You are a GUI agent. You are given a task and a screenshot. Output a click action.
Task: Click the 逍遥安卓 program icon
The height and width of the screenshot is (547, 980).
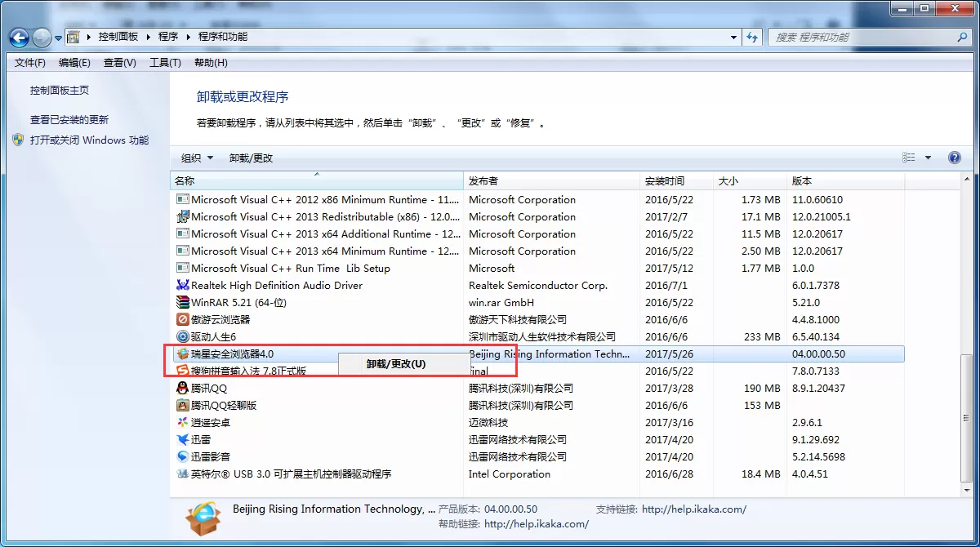coord(183,423)
